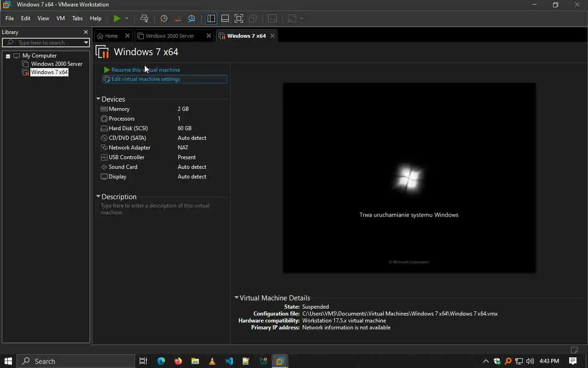This screenshot has height=368, width=588.
Task: Close the Home tab
Action: (127, 36)
